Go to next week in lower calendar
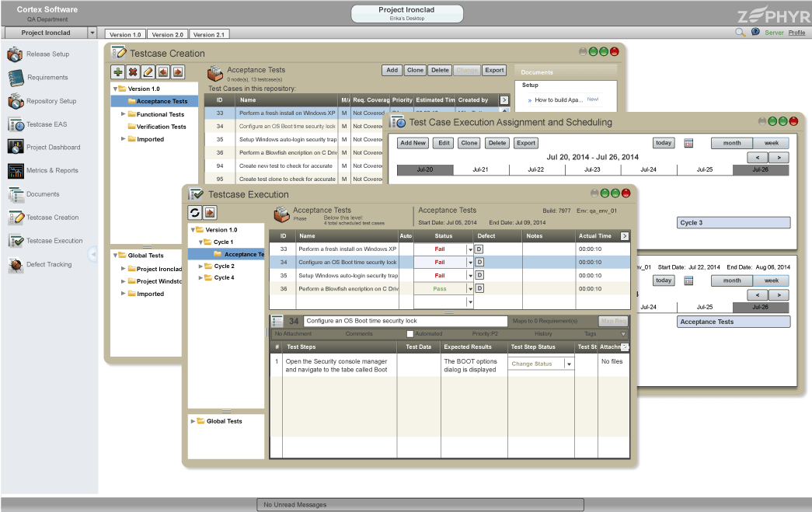Screen dimensions: 812x512 click(x=779, y=295)
